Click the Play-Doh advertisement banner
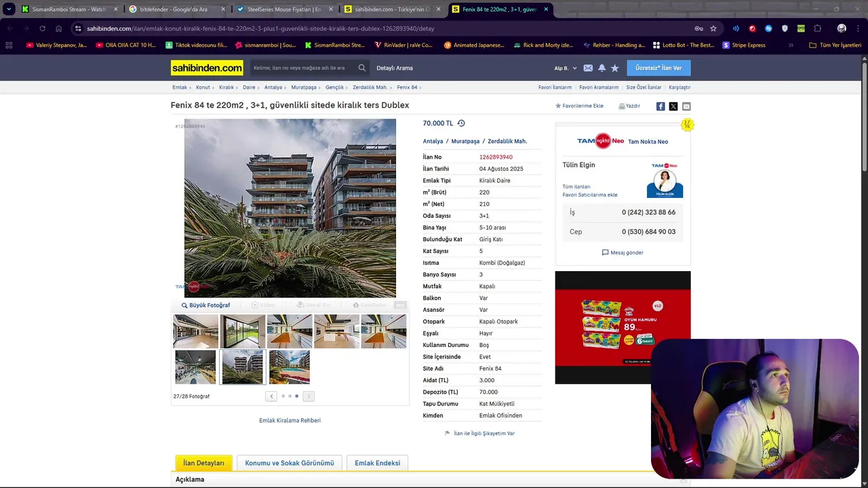The height and width of the screenshot is (488, 868). coord(623,327)
